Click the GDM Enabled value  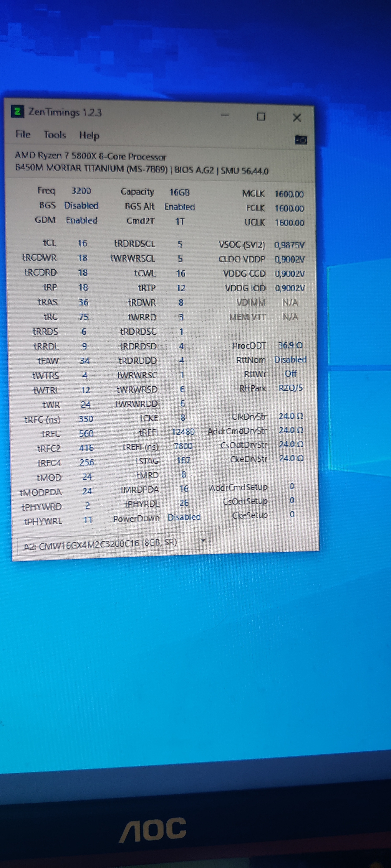(82, 220)
